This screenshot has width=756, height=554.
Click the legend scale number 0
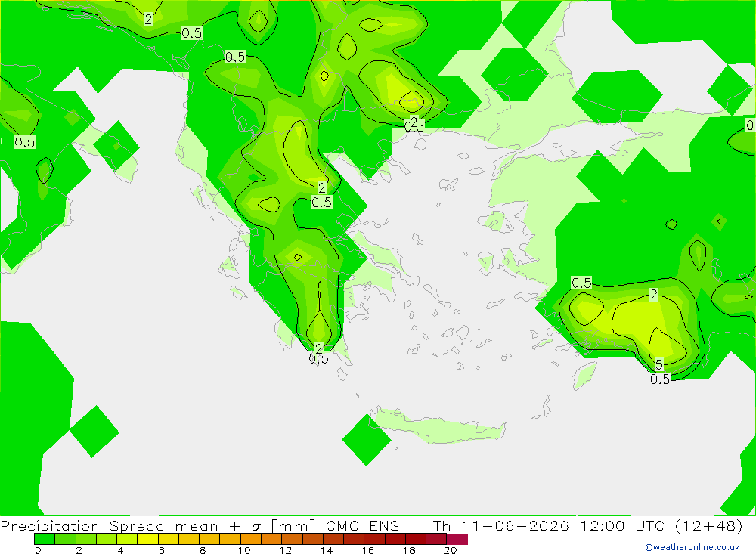38,550
